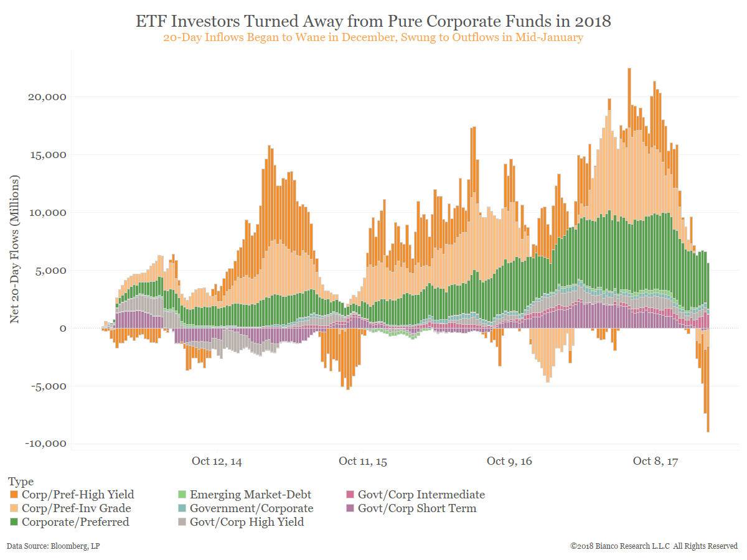Select the Emerging Market-Debt legend label
This screenshot has width=747, height=560.
[250, 495]
